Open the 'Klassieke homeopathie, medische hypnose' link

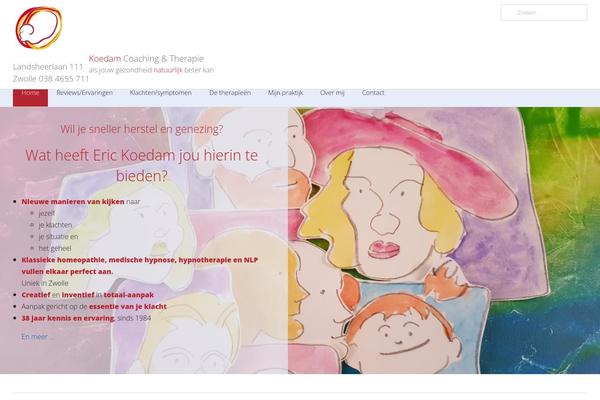point(140,265)
